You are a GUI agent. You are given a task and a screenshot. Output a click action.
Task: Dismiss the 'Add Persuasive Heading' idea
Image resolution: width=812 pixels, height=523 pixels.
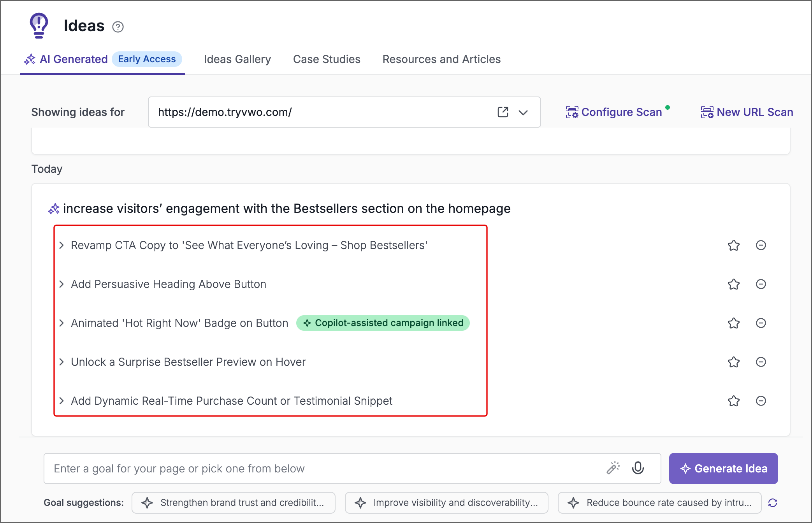coord(761,284)
